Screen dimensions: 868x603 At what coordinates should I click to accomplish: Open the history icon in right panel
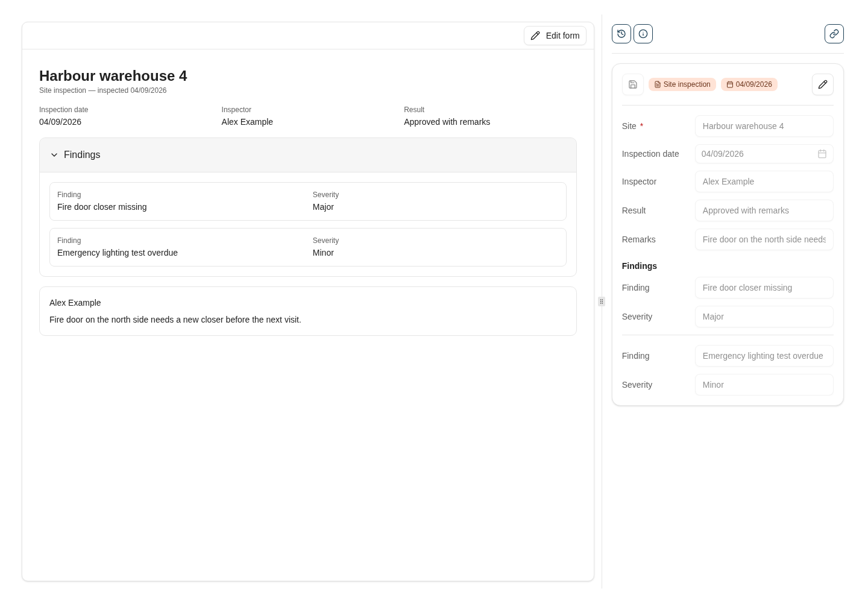(621, 34)
